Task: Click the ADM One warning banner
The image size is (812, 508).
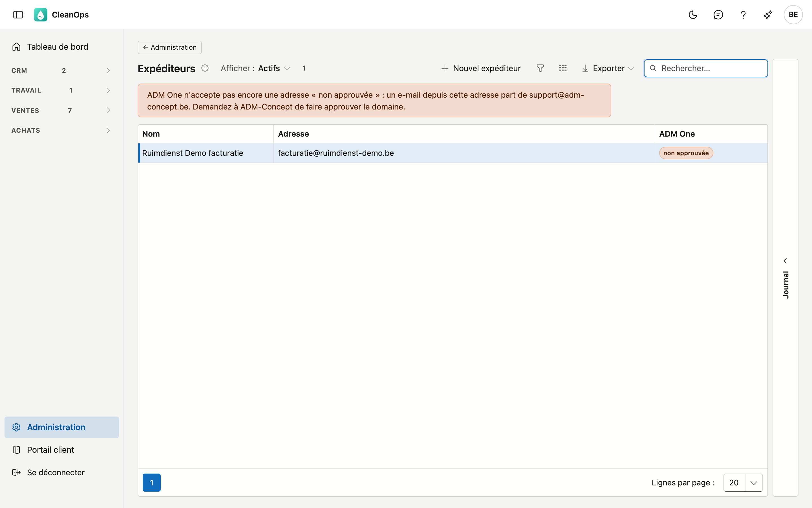Action: 374,100
